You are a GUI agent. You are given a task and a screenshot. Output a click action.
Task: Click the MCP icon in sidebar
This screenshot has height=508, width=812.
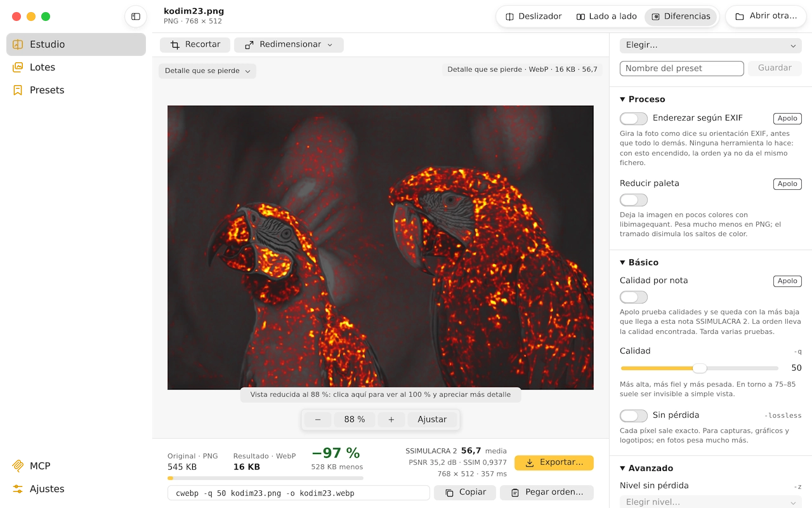coord(18,466)
